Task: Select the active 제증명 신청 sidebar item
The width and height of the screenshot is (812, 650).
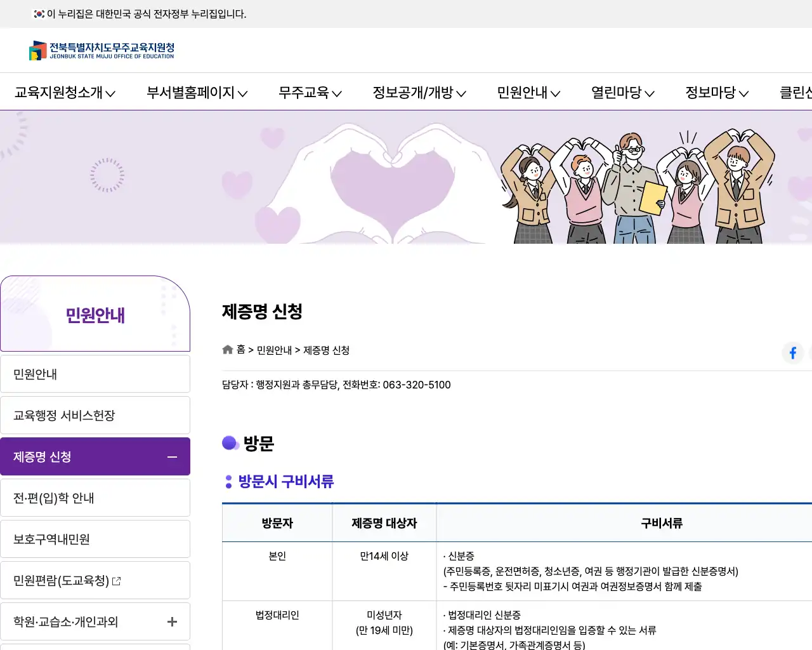Action: point(95,456)
